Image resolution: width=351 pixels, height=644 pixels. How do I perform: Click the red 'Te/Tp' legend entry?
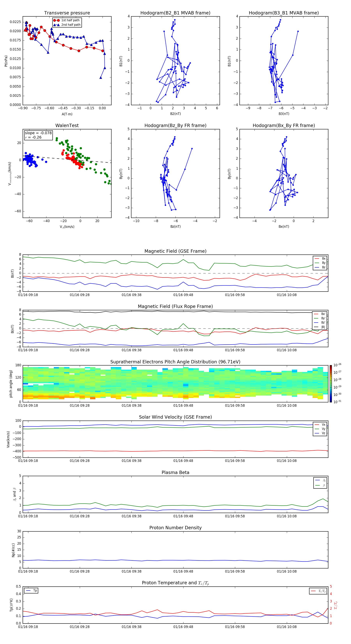318,591
